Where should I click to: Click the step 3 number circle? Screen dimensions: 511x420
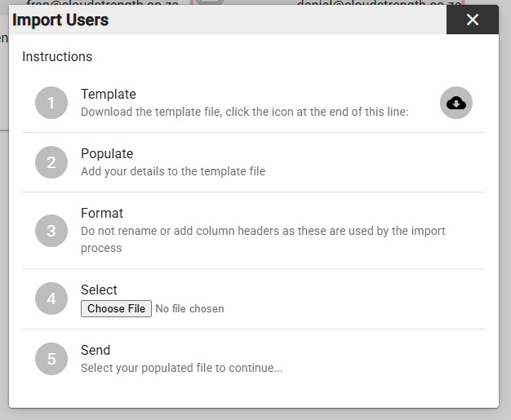[51, 231]
